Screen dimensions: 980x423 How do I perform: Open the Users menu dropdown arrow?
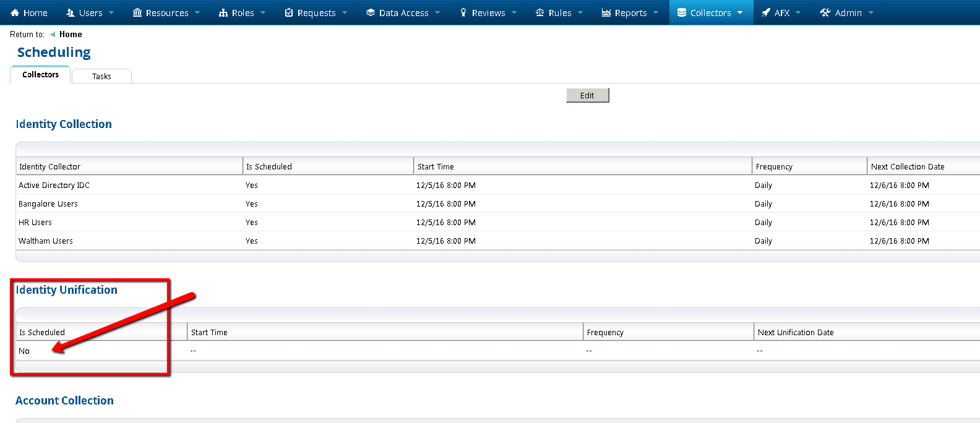pyautogui.click(x=111, y=13)
